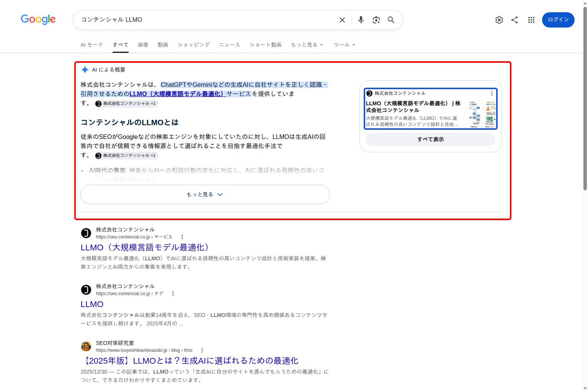Click the heading コンテンシャルのLLMOとは
Screen dimensions: 588x392
coord(129,122)
